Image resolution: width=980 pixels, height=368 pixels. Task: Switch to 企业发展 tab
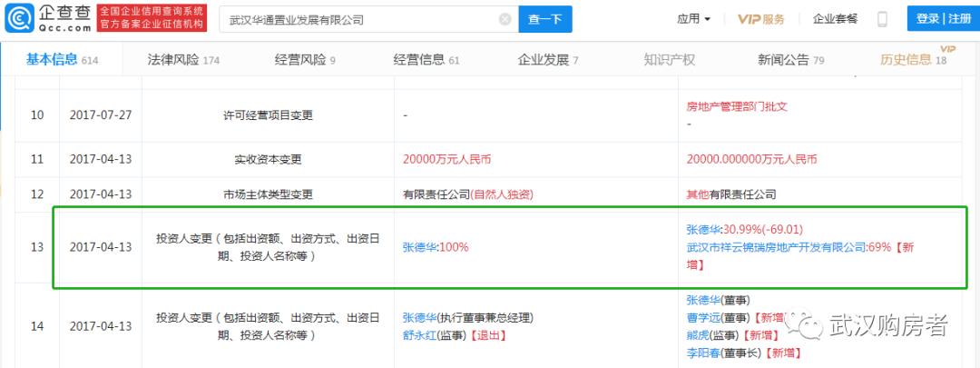548,60
